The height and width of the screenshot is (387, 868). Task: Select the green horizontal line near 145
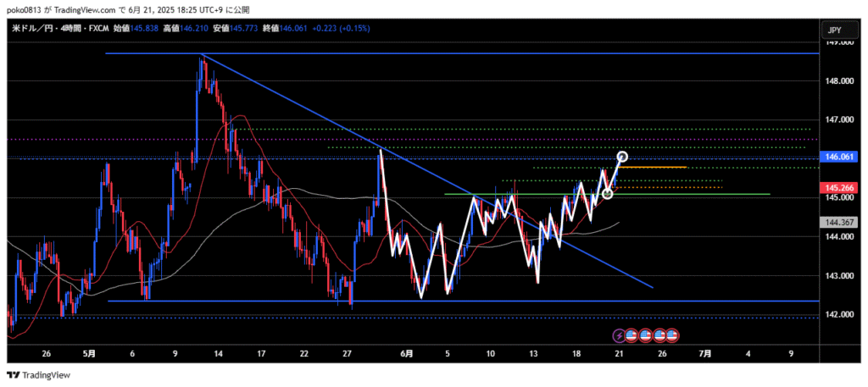(721, 194)
